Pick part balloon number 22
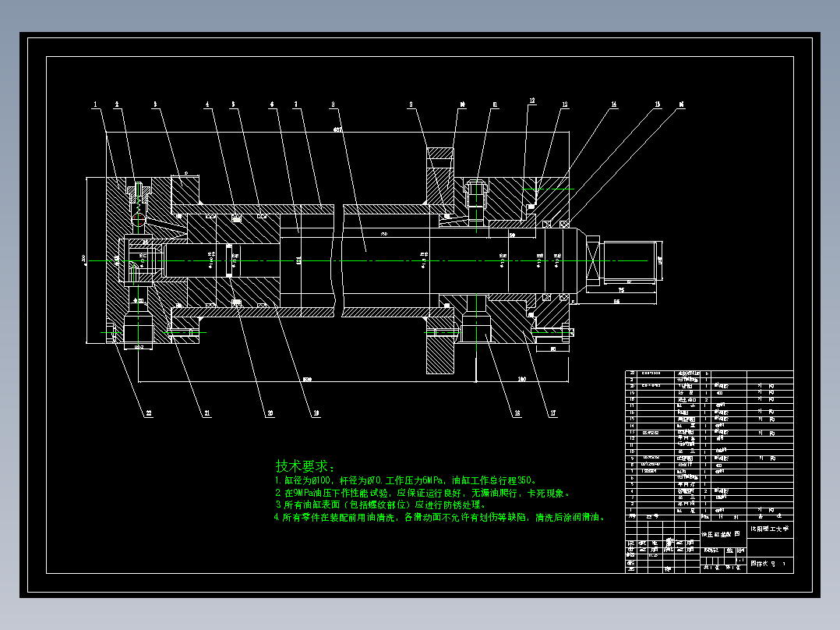Screen dimensions: 840x630 [x=148, y=413]
